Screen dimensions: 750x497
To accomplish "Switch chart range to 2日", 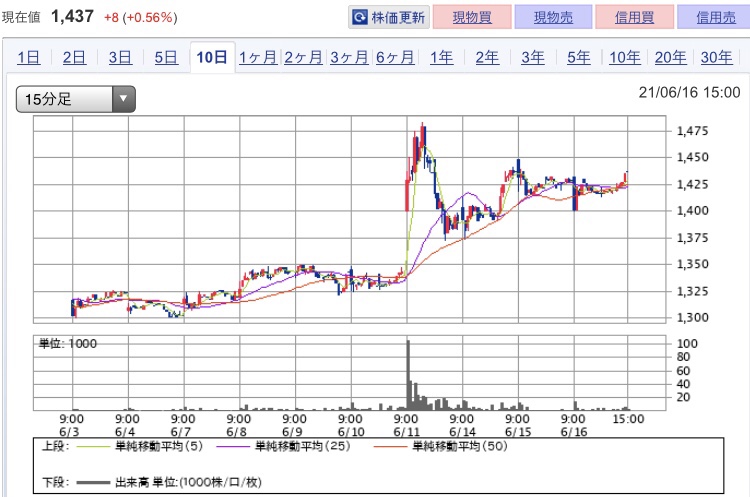I will [x=75, y=57].
